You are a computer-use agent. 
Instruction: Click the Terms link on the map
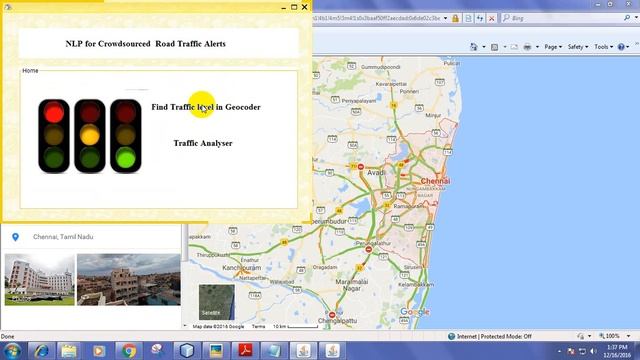tap(258, 327)
